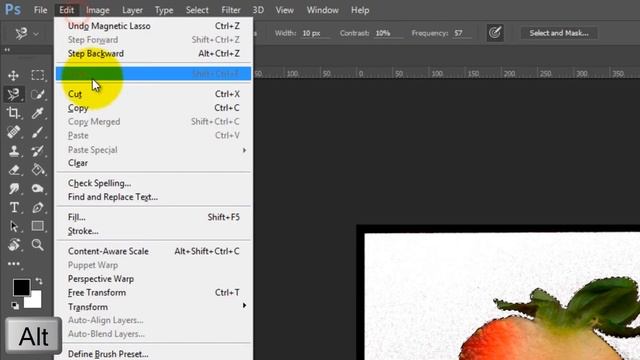Select the Move tool
The width and height of the screenshot is (640, 360).
[13, 76]
